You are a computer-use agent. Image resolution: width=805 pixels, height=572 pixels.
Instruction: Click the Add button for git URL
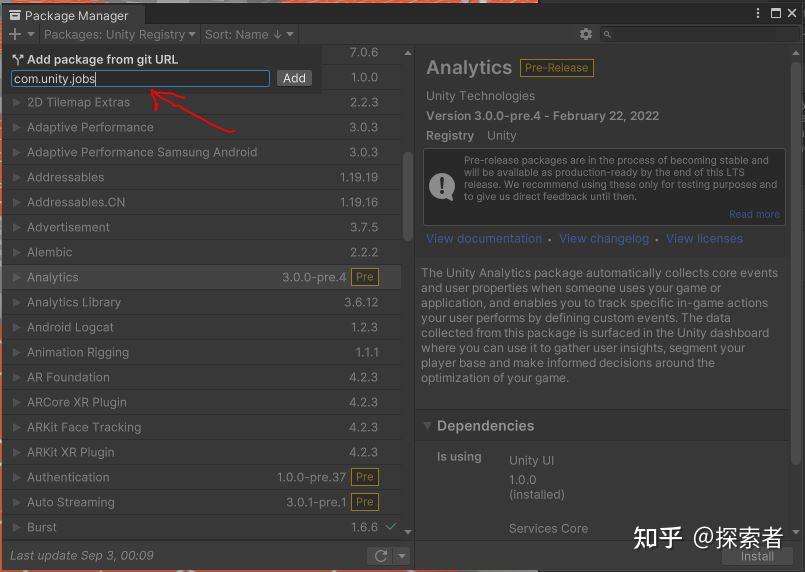294,78
